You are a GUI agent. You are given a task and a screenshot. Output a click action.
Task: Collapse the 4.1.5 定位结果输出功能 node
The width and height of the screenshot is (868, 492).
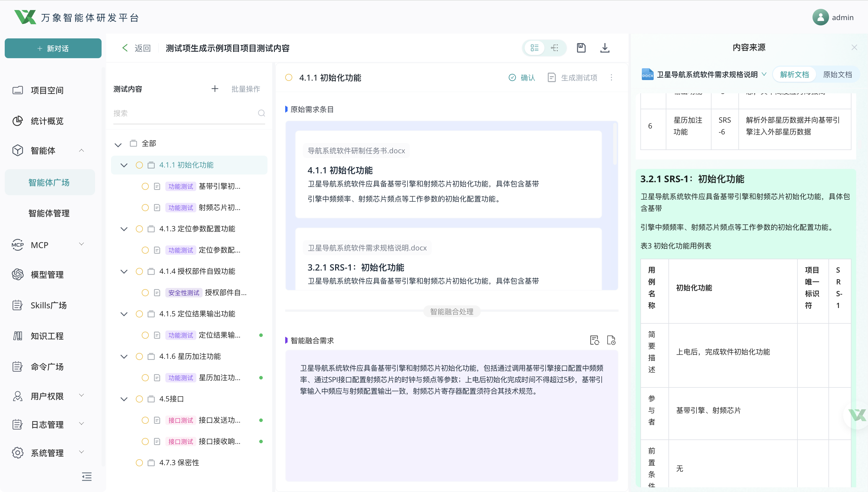point(124,314)
